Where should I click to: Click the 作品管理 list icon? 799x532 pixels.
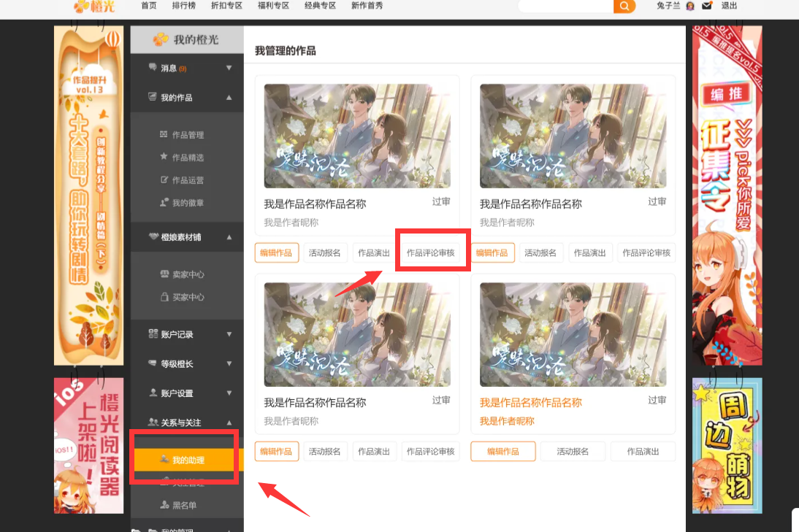point(164,134)
